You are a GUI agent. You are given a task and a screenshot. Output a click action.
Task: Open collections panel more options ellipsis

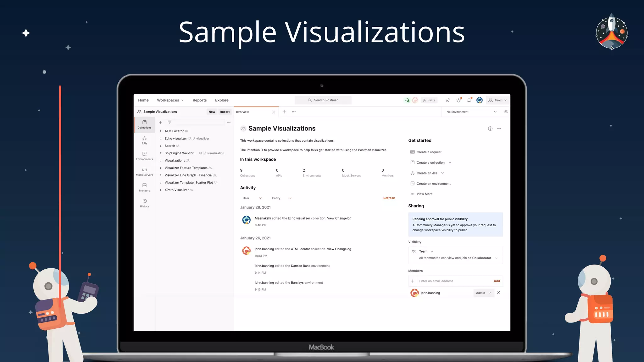(x=229, y=122)
